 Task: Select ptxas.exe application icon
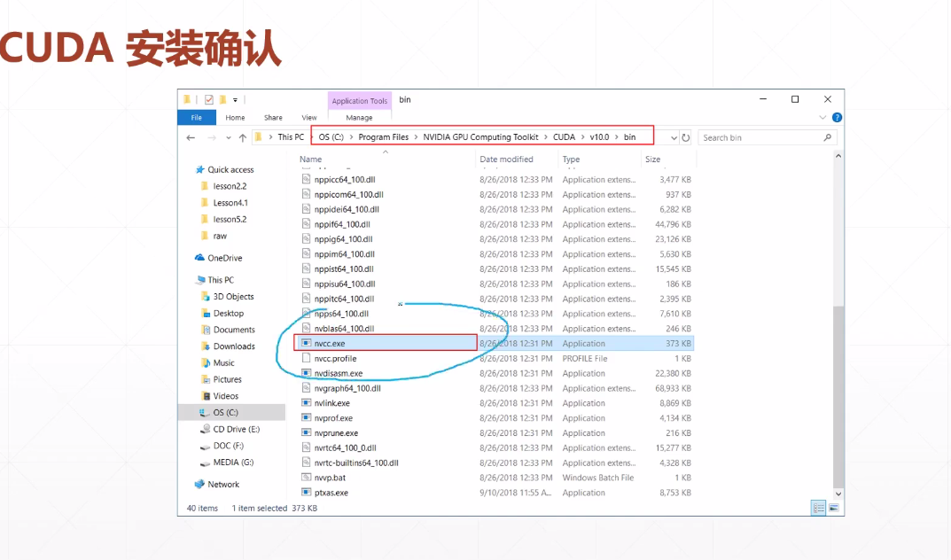click(x=307, y=492)
